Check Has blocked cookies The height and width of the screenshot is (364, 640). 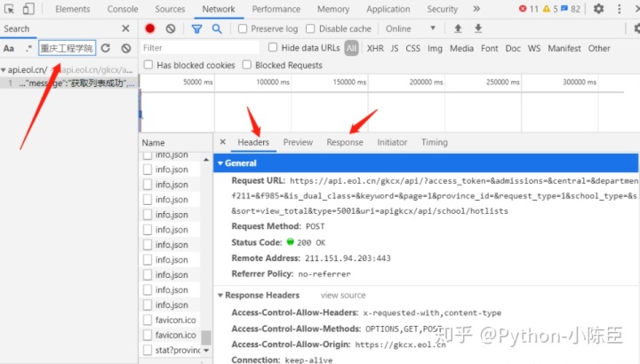[x=148, y=65]
